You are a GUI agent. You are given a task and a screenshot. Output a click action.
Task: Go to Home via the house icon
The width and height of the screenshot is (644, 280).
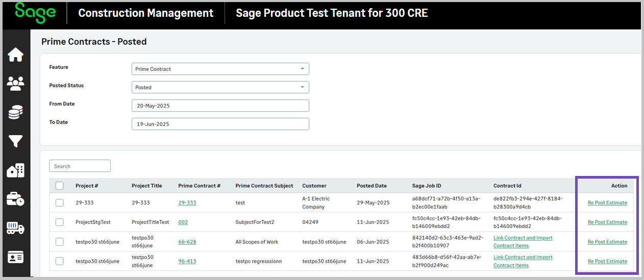point(15,55)
